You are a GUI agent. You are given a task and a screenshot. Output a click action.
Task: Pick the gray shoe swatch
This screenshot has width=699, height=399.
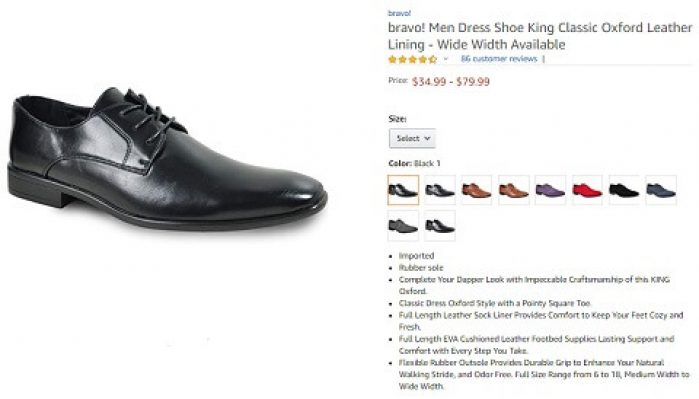point(403,226)
